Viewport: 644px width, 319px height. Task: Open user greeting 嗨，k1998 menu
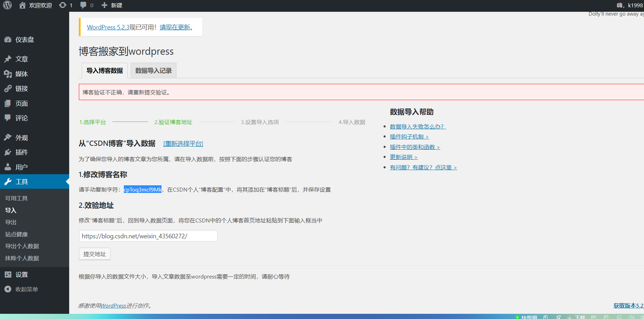click(630, 5)
